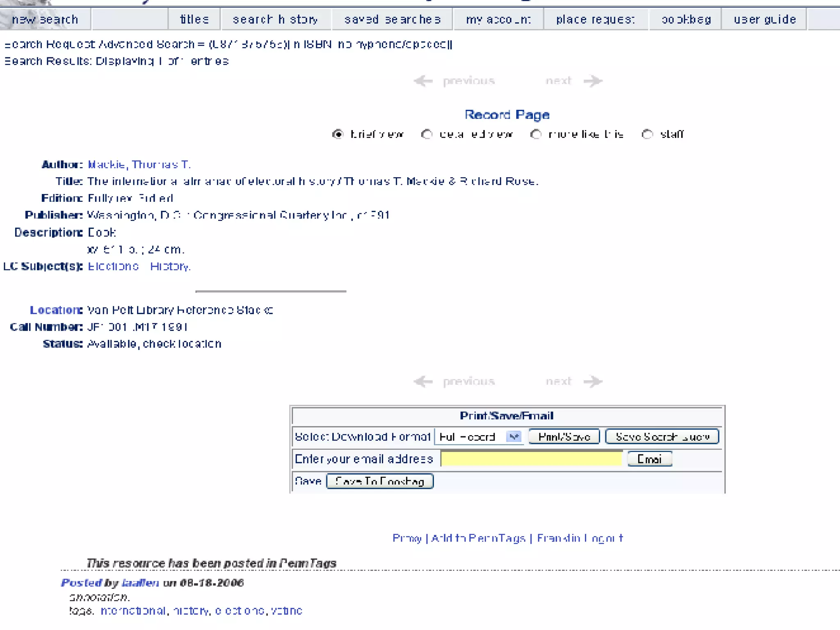Click the Add to PennTags link
The width and height of the screenshot is (840, 630).
478,538
